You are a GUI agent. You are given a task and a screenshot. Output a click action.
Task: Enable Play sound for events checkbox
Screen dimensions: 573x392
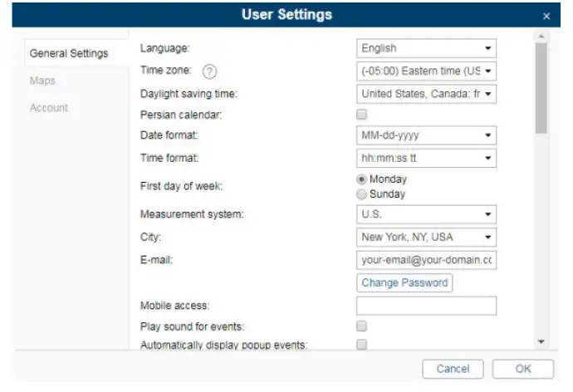(361, 326)
